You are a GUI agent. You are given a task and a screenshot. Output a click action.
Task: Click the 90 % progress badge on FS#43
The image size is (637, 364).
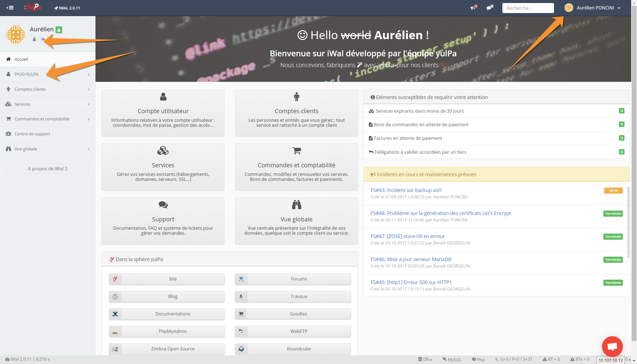click(613, 191)
